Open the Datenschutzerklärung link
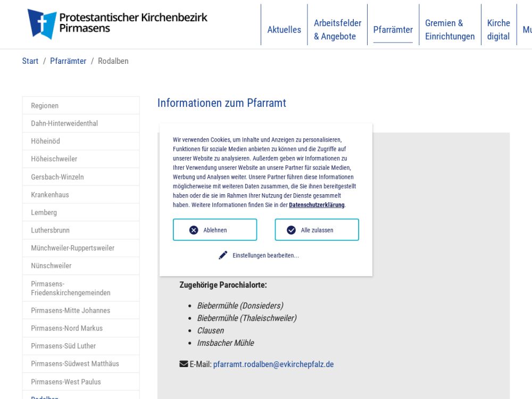 pyautogui.click(x=317, y=205)
